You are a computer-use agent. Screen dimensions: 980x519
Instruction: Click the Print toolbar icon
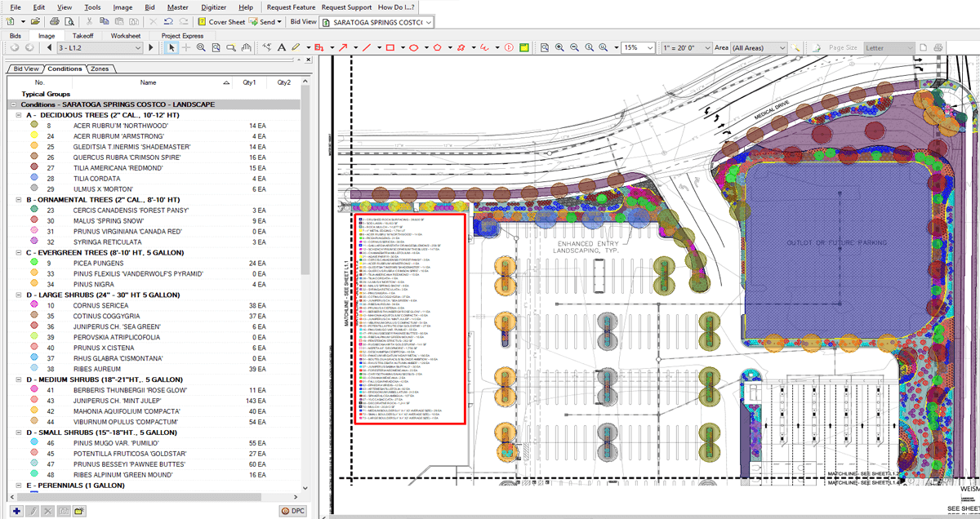(x=54, y=21)
